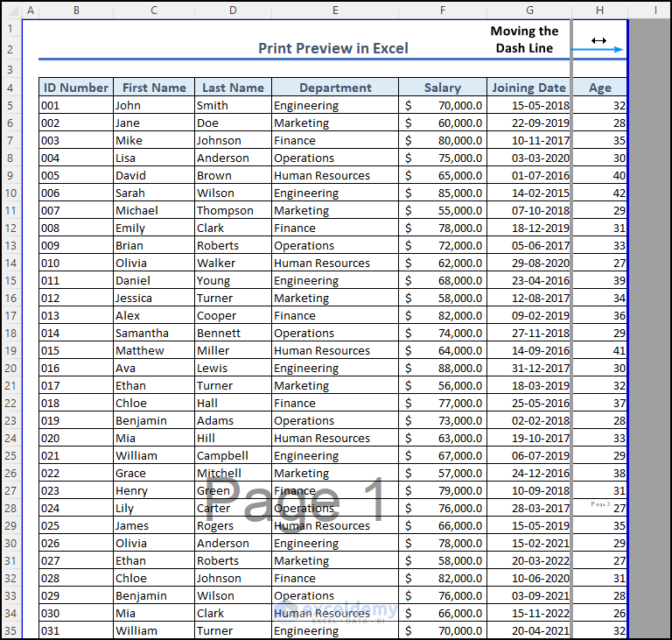Select joining date 23-04-2016
This screenshot has height=640, width=672.
tap(528, 281)
